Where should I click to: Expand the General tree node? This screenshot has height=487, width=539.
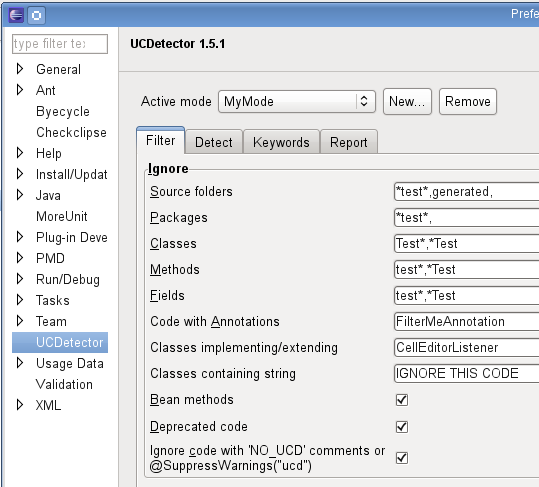tap(20, 69)
